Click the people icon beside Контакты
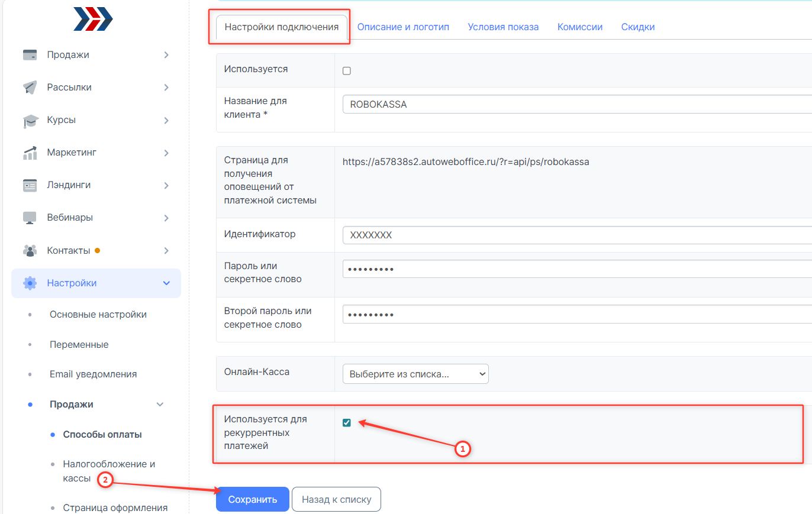The height and width of the screenshot is (514, 812). (30, 251)
